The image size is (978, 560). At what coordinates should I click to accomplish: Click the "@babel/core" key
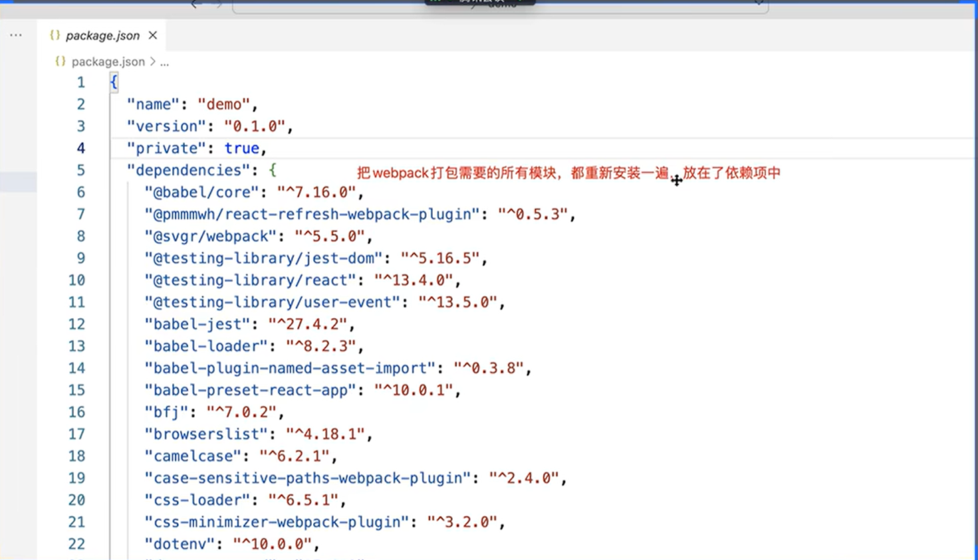(x=202, y=192)
